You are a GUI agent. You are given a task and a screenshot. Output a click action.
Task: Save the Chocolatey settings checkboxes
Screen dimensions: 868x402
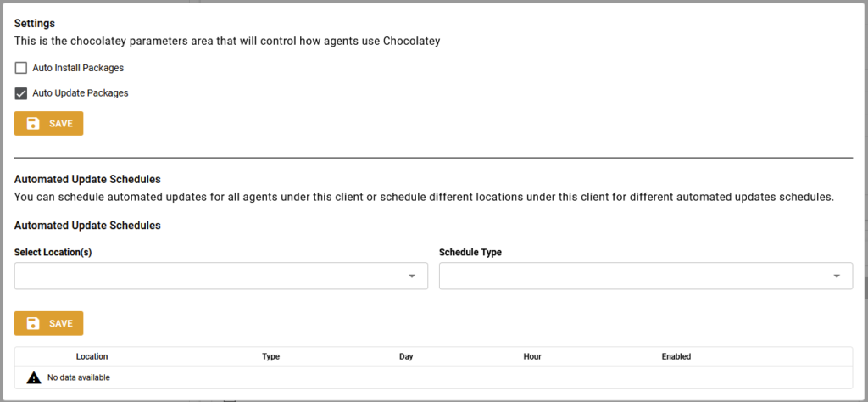click(48, 124)
